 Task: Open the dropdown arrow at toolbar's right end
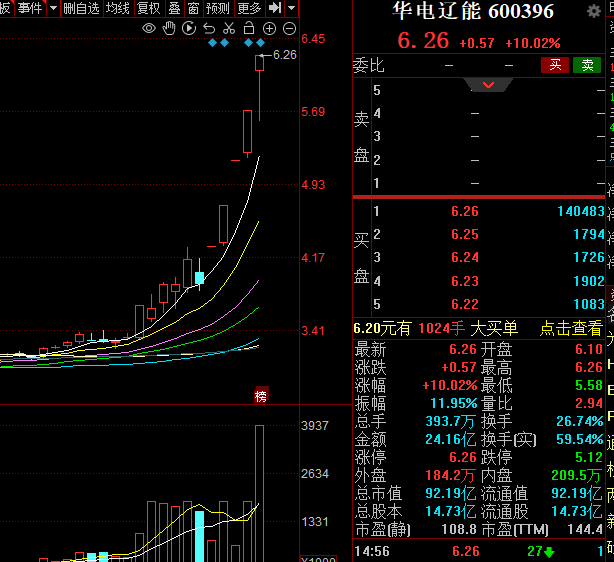[291, 8]
